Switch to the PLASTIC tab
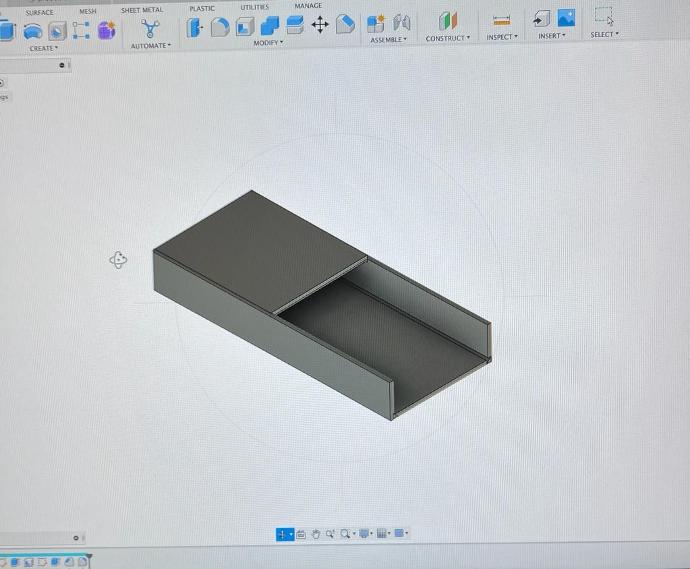690x569 pixels. tap(202, 8)
